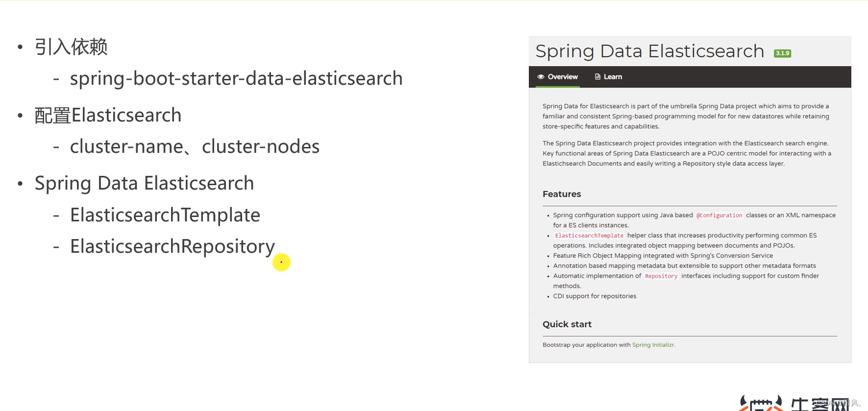Select the spring-boot-starter-data-elasticsearch text

[x=236, y=78]
